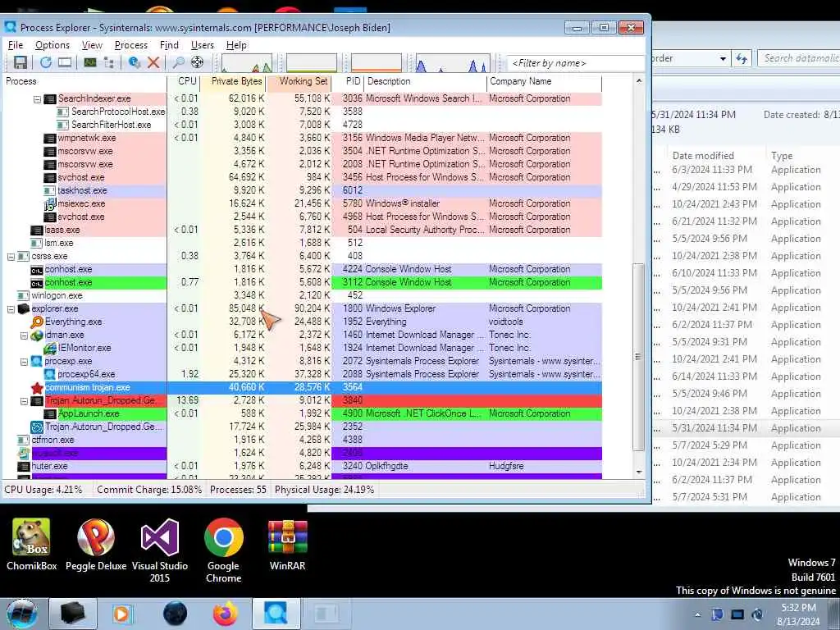Sort by the Private Bytes column header

(234, 81)
